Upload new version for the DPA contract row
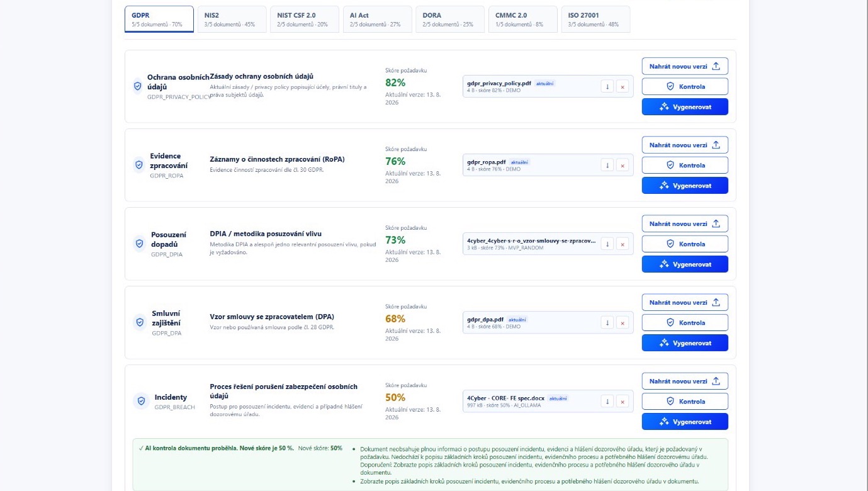Image resolution: width=868 pixels, height=491 pixels. point(685,302)
